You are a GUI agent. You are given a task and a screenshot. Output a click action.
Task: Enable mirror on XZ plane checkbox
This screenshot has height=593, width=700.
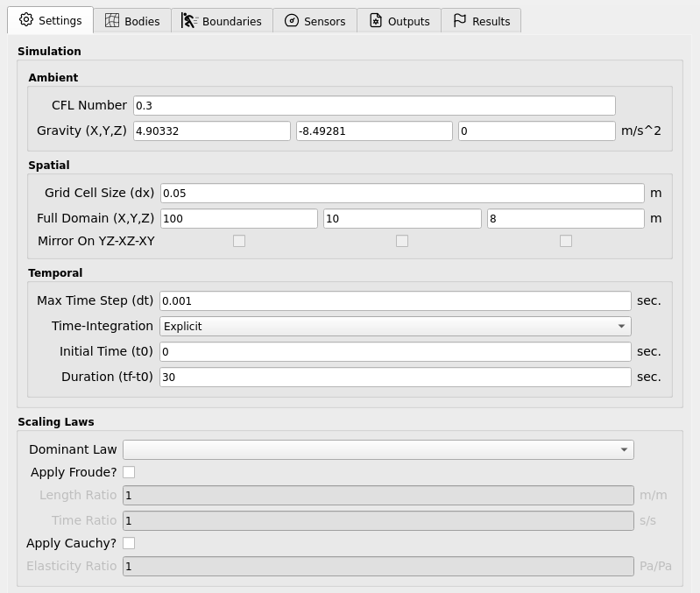click(x=402, y=241)
